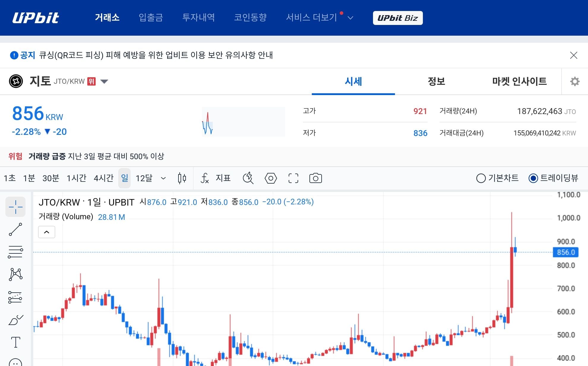
Task: Take a chart snapshot with camera icon
Action: point(315,178)
